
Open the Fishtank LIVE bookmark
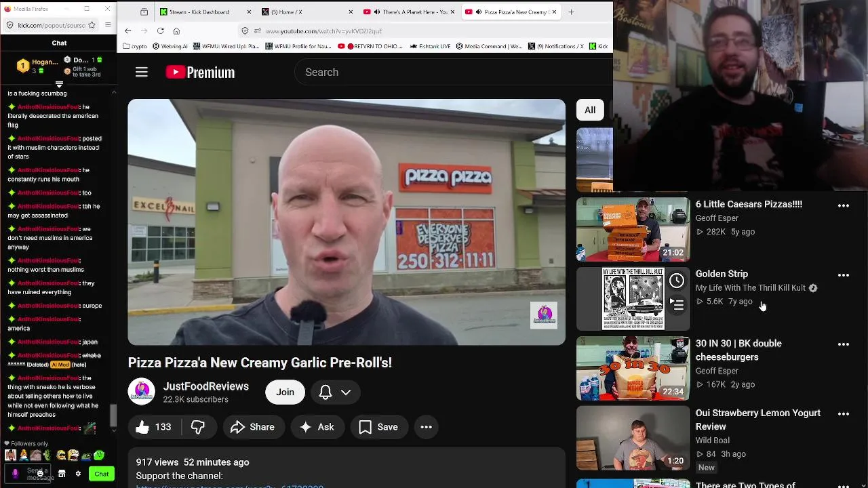click(x=431, y=46)
